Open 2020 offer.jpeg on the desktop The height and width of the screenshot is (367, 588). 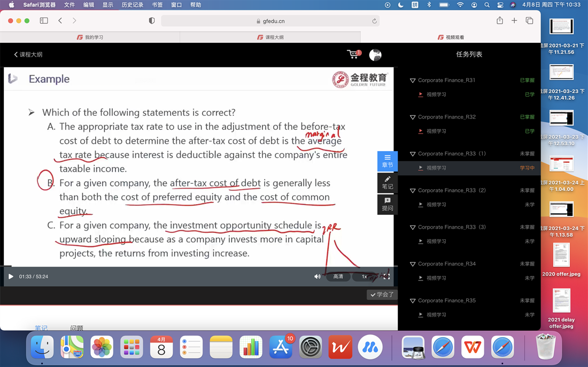tap(561, 260)
